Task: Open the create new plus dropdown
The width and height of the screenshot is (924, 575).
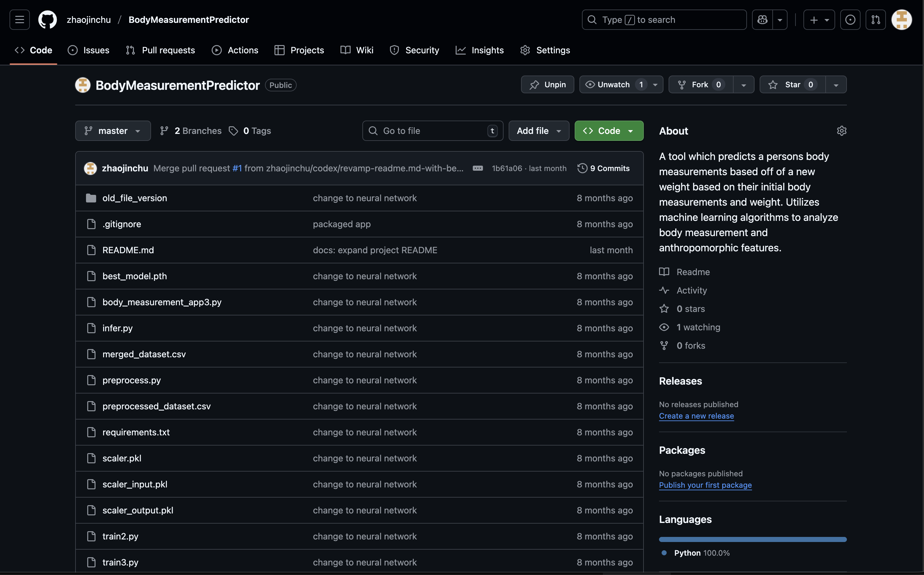Action: click(x=819, y=19)
